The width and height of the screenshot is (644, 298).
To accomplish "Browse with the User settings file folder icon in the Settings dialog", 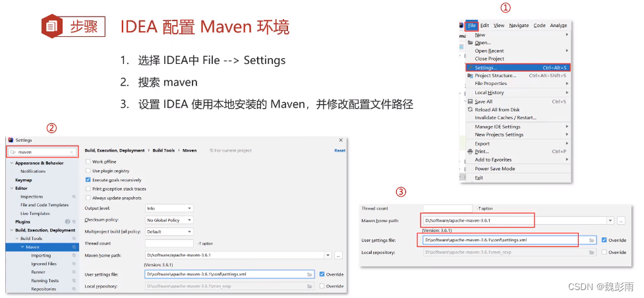I will [x=310, y=274].
